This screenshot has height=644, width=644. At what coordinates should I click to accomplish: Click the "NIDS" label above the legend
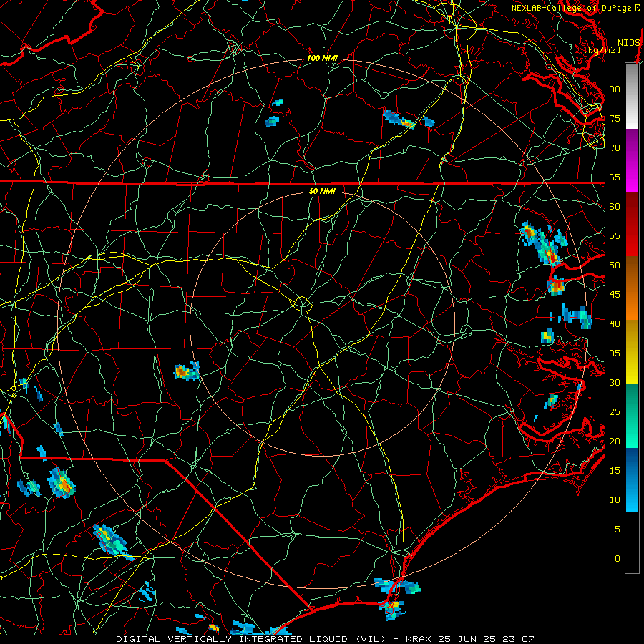(x=629, y=43)
